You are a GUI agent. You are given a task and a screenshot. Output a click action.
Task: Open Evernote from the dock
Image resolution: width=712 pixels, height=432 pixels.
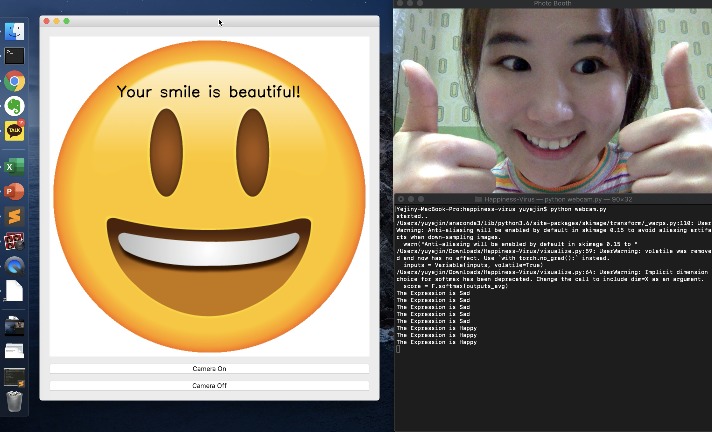15,106
